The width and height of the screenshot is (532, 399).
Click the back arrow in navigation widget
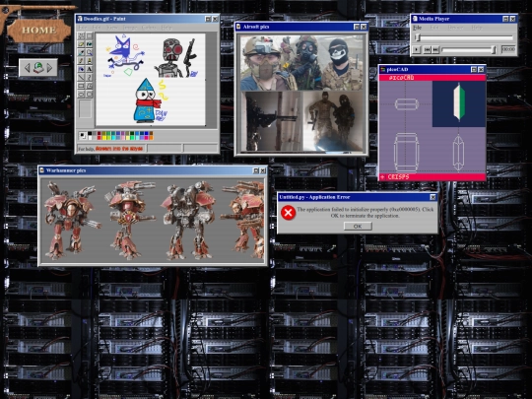click(x=28, y=68)
